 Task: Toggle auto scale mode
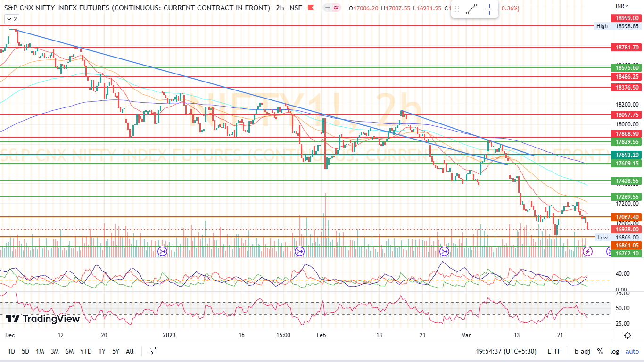pos(632,351)
